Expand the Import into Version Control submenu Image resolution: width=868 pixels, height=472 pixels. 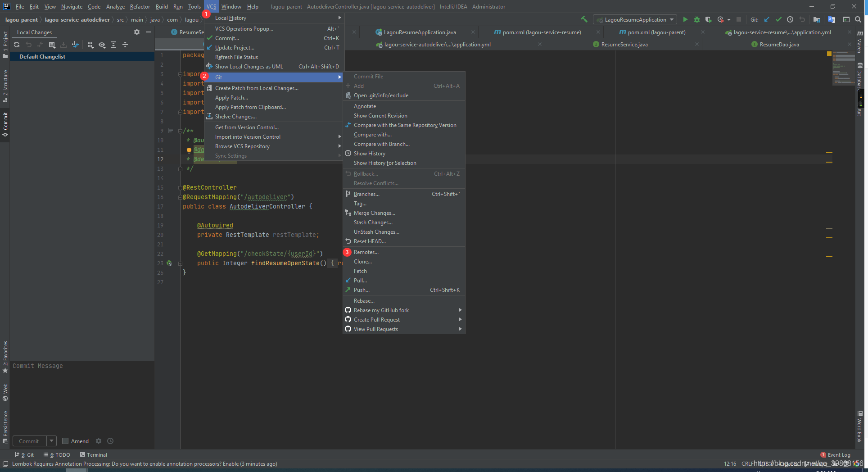pos(274,137)
